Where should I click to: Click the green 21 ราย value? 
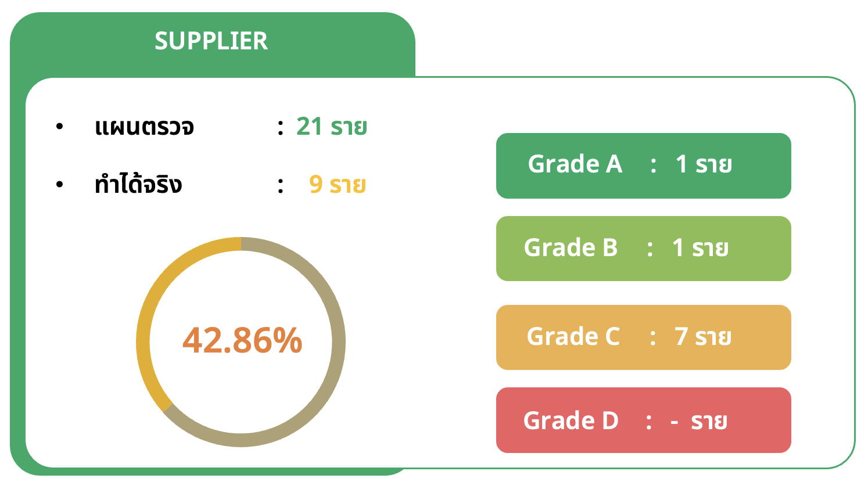(331, 127)
